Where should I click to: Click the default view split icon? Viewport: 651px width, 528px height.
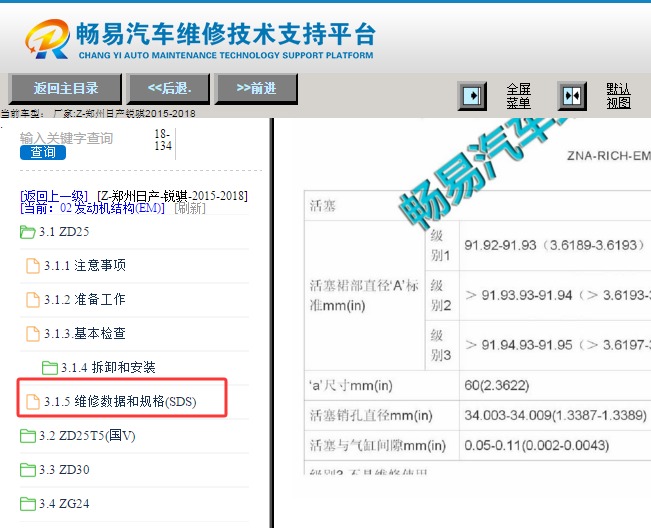click(x=572, y=96)
